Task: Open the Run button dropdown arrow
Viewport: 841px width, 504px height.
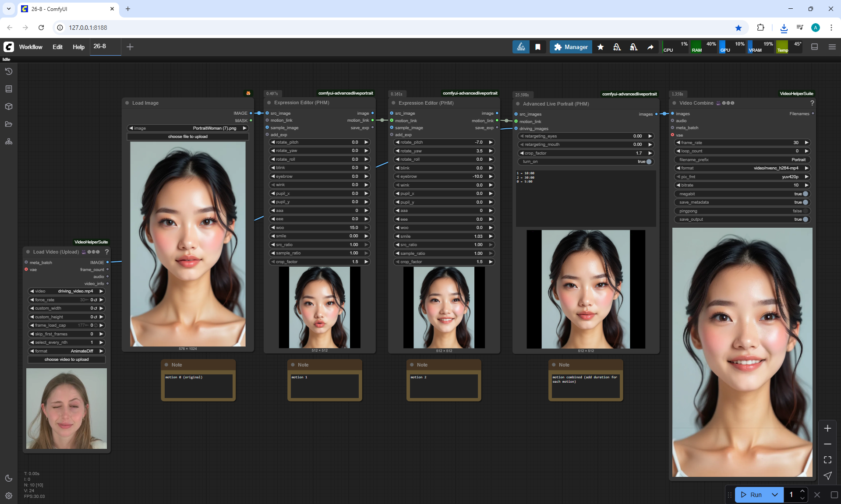Action: pyautogui.click(x=775, y=495)
